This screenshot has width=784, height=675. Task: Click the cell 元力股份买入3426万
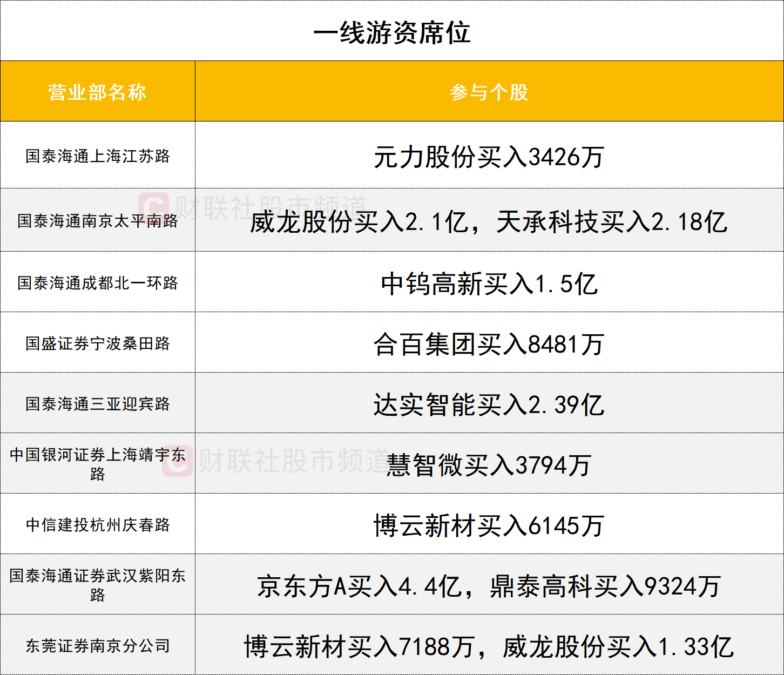[489, 156]
